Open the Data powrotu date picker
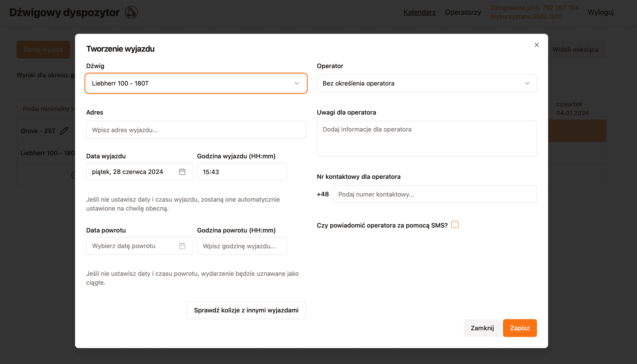 [140, 246]
